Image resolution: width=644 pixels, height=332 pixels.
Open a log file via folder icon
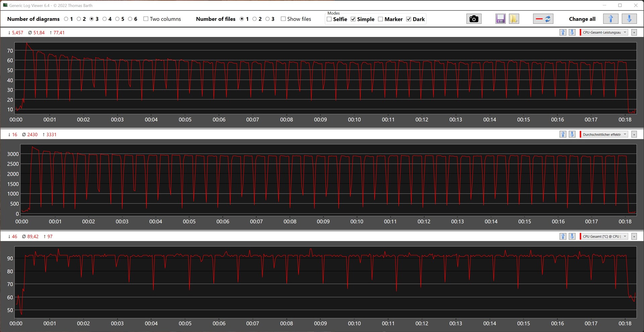514,19
